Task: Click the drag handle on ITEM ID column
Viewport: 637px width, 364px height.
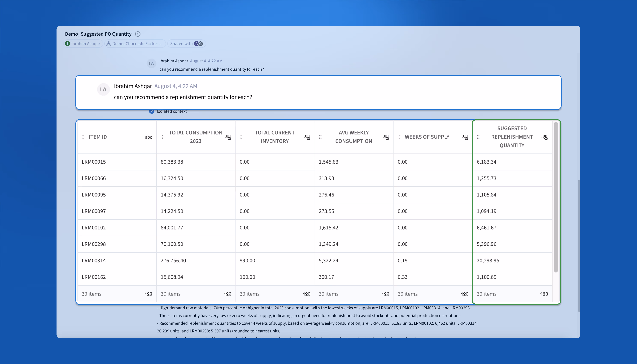Action: tap(83, 137)
